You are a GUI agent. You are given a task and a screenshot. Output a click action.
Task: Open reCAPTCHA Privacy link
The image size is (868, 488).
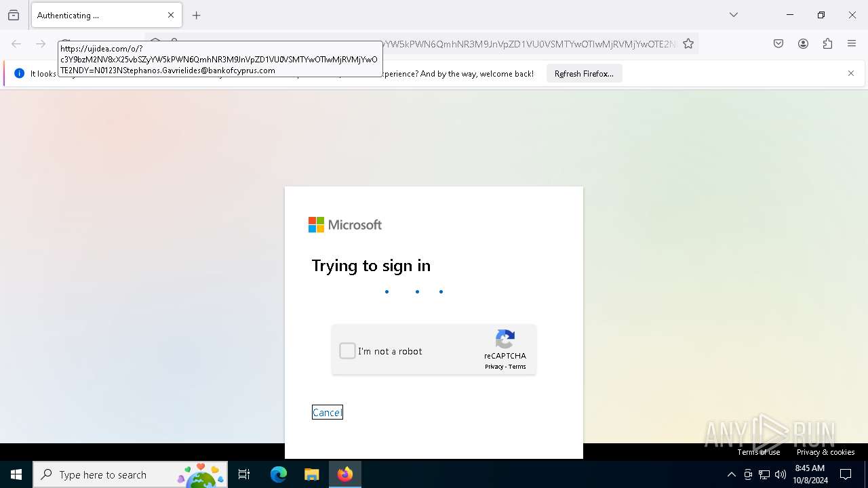494,367
